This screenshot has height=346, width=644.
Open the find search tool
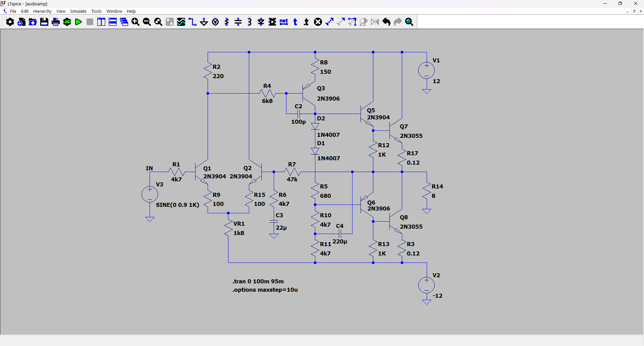click(x=409, y=22)
